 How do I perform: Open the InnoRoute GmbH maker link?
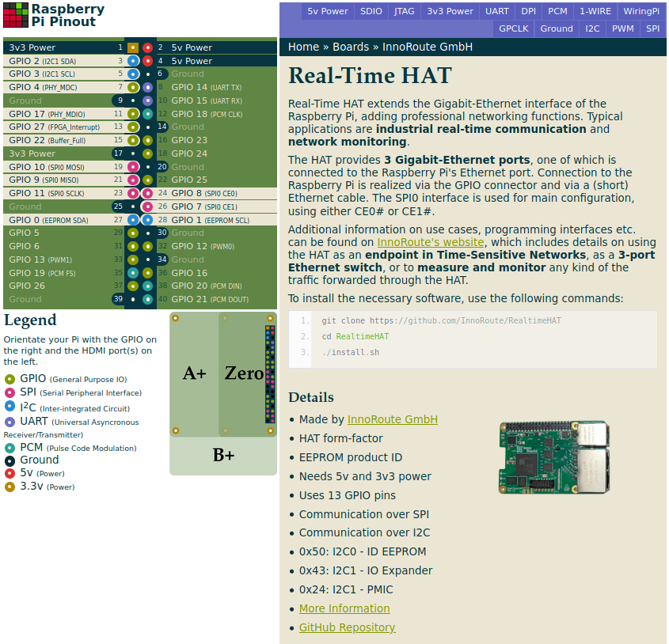(393, 419)
